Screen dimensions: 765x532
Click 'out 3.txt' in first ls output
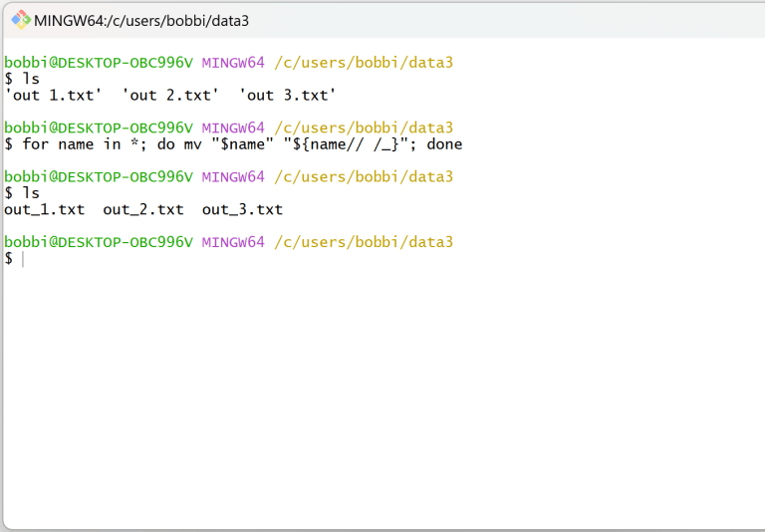pos(287,95)
